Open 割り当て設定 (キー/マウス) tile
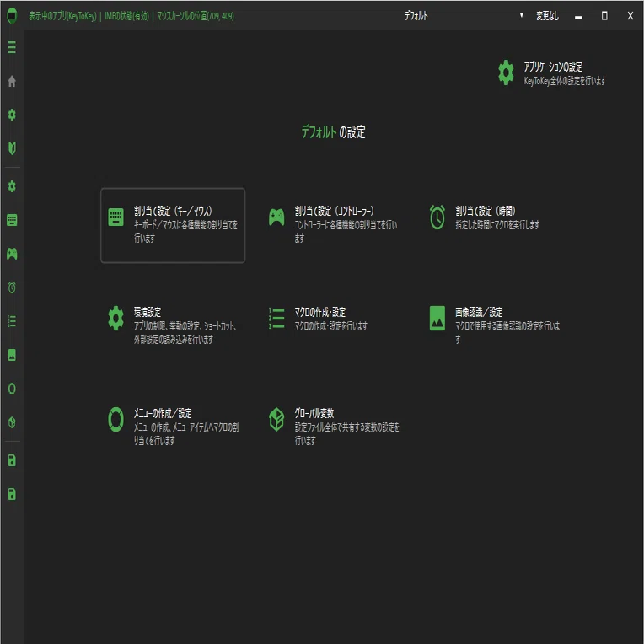This screenshot has height=644, width=644. (x=173, y=225)
